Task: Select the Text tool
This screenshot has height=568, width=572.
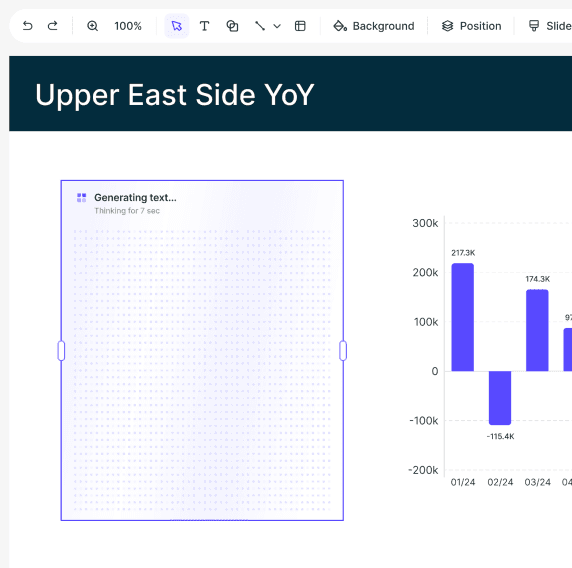Action: 204,26
